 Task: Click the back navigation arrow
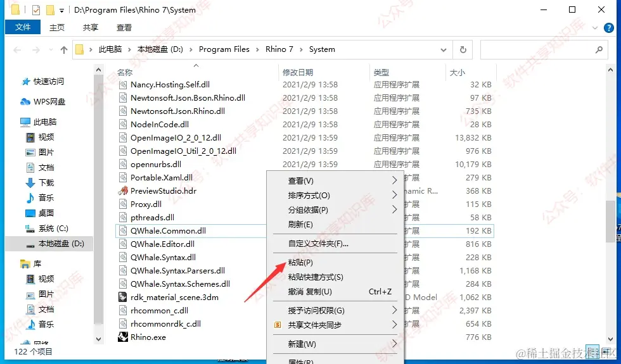pos(17,49)
